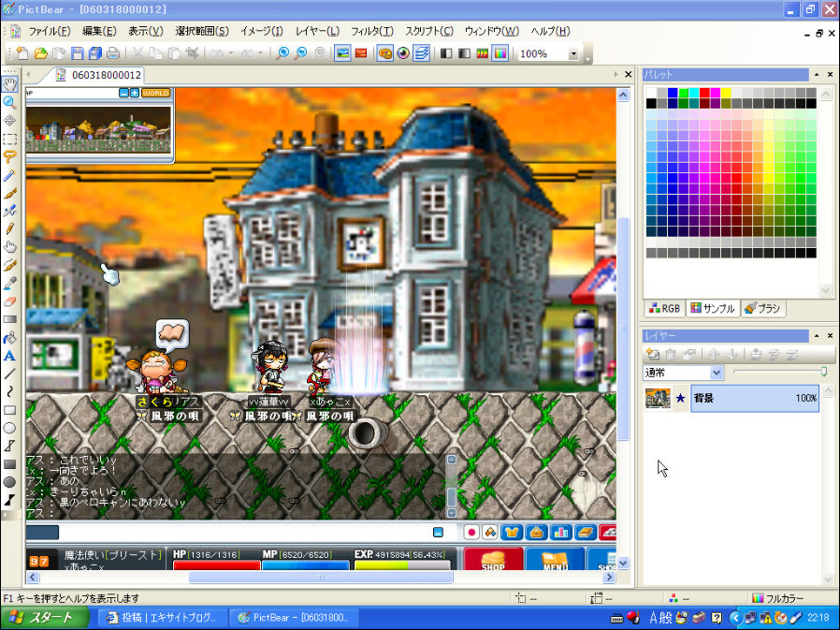Open the ファイル(F) menu
The width and height of the screenshot is (840, 630).
coord(50,31)
